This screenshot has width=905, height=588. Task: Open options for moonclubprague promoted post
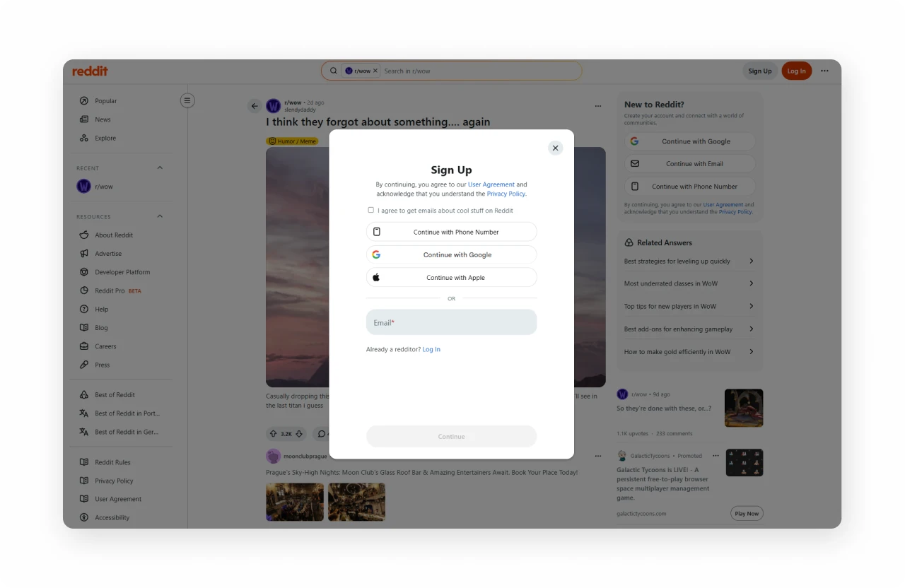598,456
